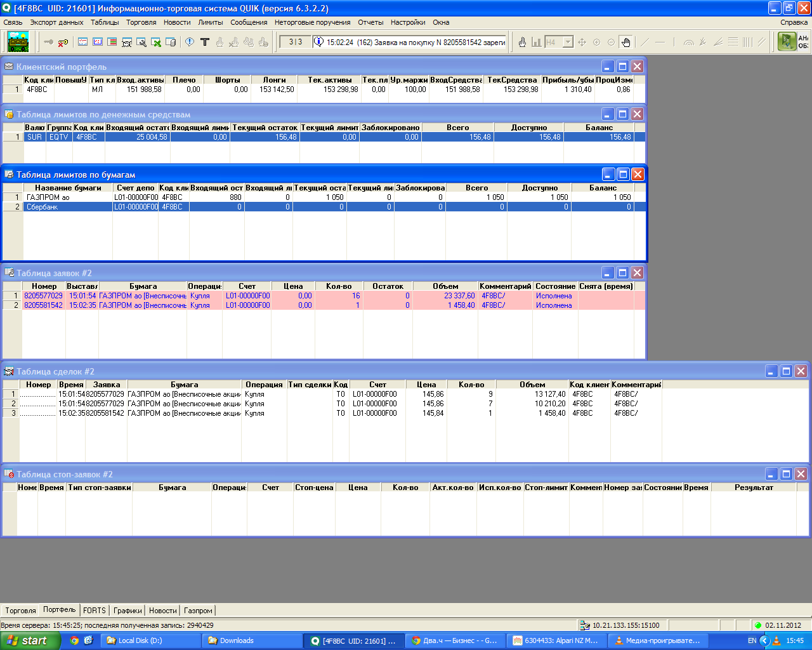812x650 pixels.
Task: Click the SUR currency cell in money limits
Action: 34,137
